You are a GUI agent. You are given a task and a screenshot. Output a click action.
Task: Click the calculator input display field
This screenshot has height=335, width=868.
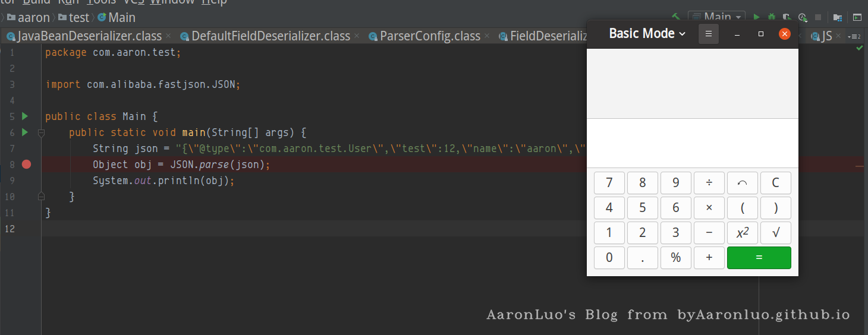(x=692, y=143)
